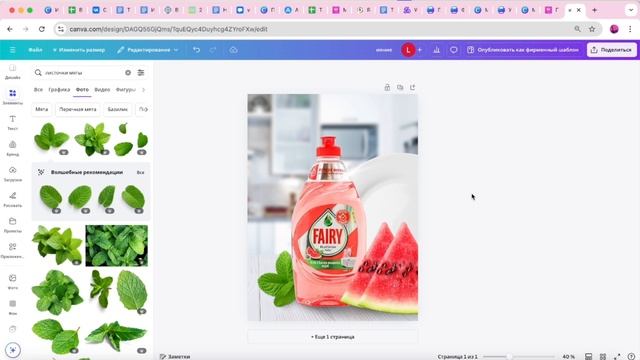
Task: Select the Базилик suggestion chip
Action: (x=118, y=109)
